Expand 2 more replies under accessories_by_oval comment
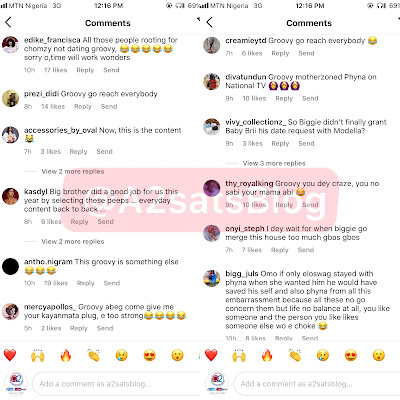The width and height of the screenshot is (400, 400). 73,171
